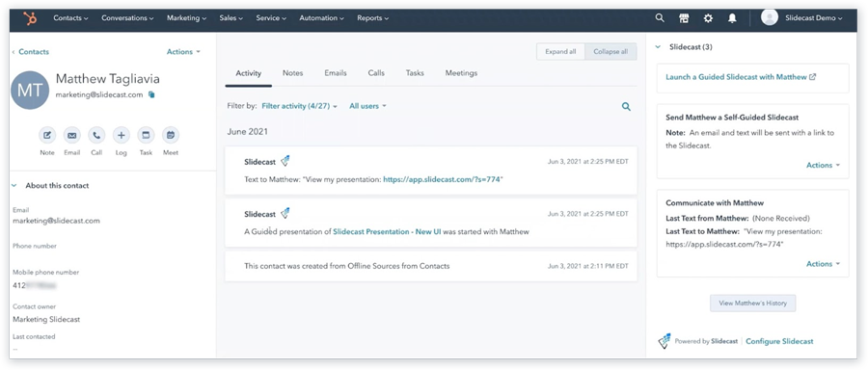Open the Conversations nav menu

point(127,18)
